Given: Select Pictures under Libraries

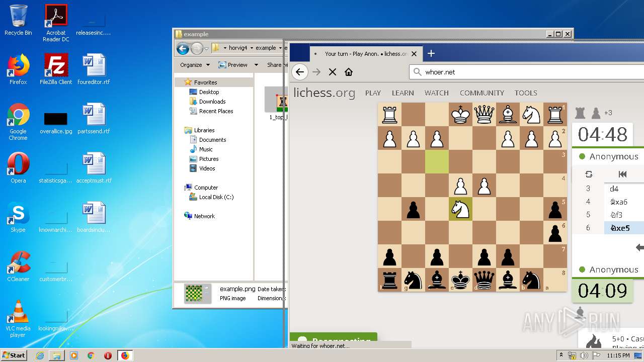Looking at the screenshot, I should pos(208,159).
